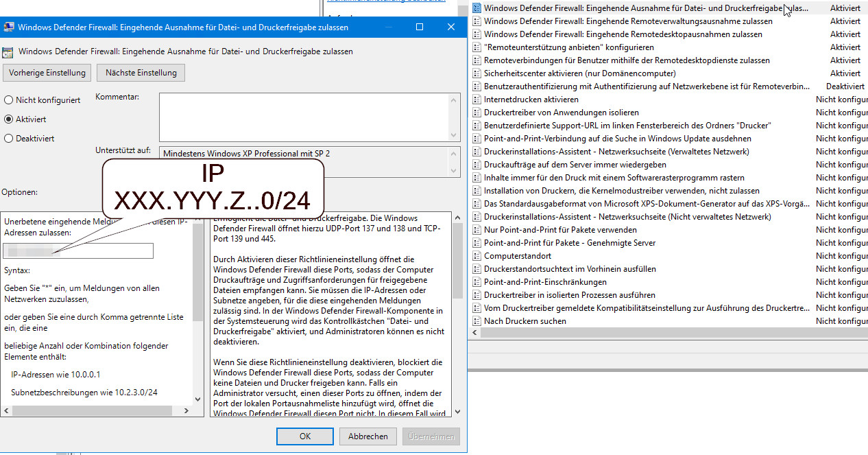Click icon of 'Point-and-Print für Pakete - Genehmigte Server'
868x455 pixels.
pyautogui.click(x=477, y=243)
